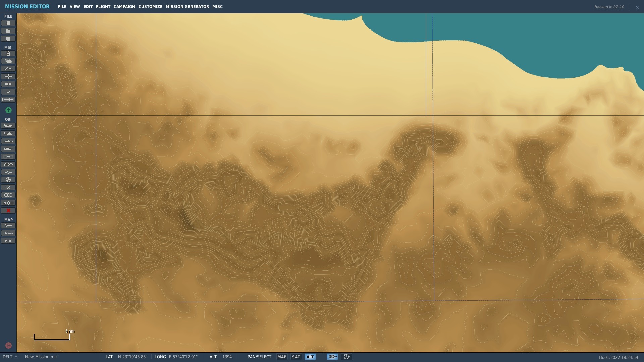Toggle the ALT map mode

click(x=310, y=357)
